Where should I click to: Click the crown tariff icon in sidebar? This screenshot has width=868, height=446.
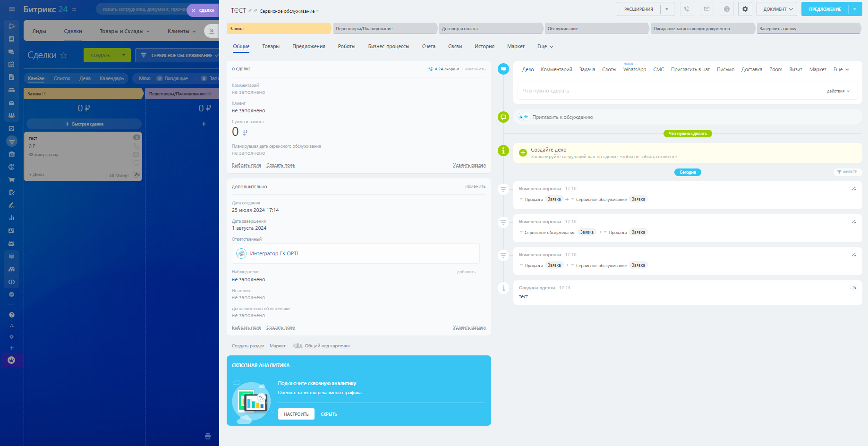click(12, 360)
